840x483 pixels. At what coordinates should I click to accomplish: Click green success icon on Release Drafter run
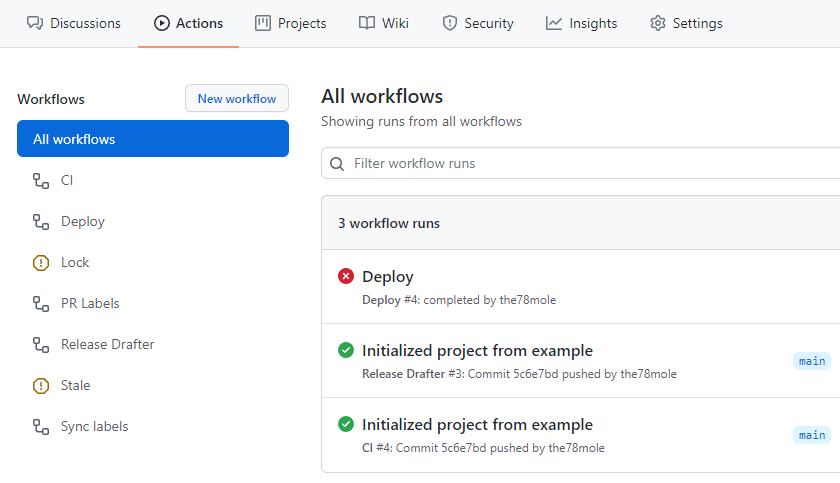click(346, 350)
